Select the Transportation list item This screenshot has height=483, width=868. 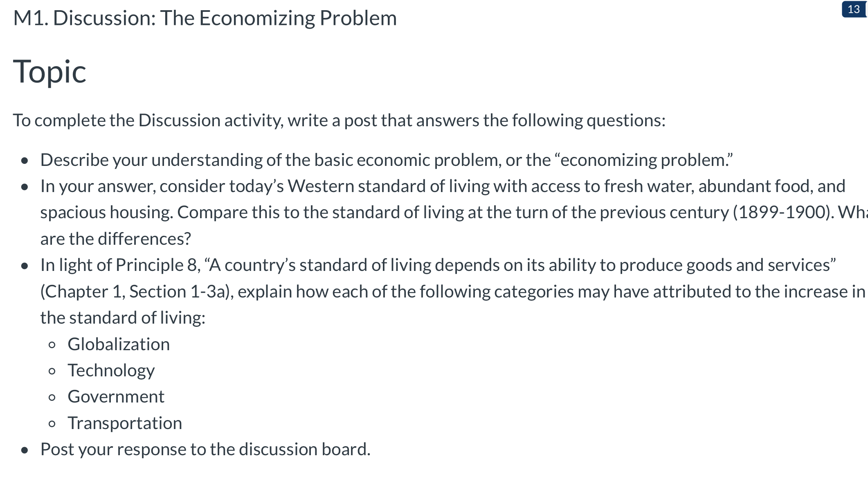125,423
